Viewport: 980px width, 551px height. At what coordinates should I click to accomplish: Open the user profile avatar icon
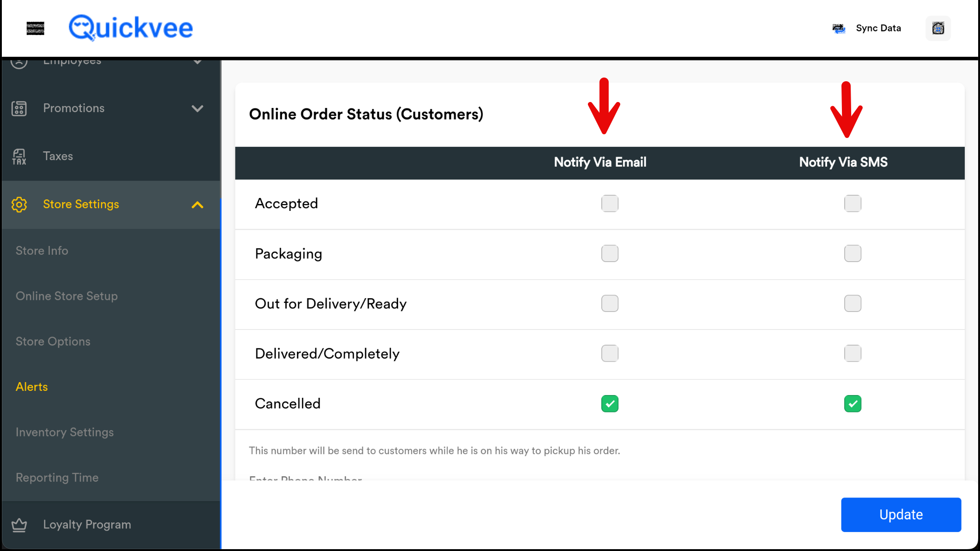point(938,28)
